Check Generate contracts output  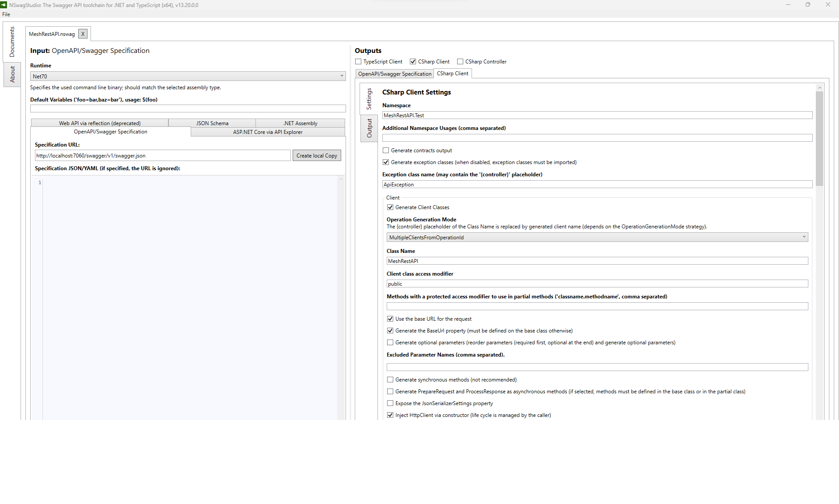tap(386, 150)
